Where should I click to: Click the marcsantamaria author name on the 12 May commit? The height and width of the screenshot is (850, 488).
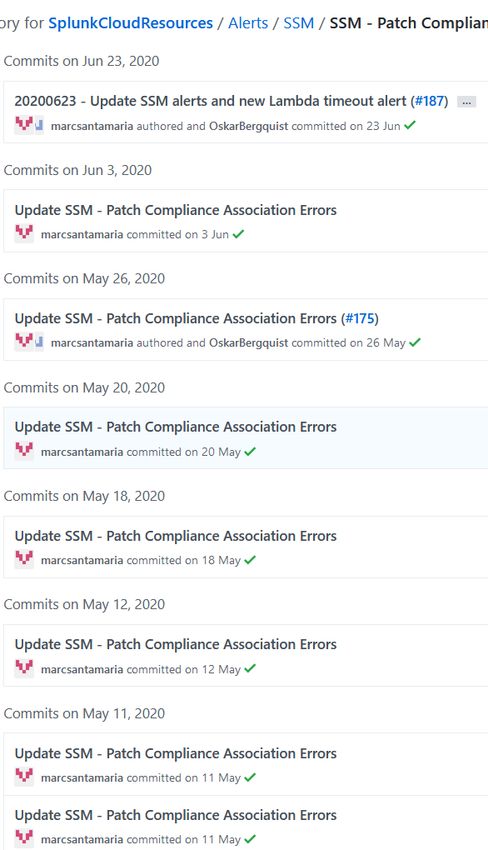pyautogui.click(x=82, y=669)
